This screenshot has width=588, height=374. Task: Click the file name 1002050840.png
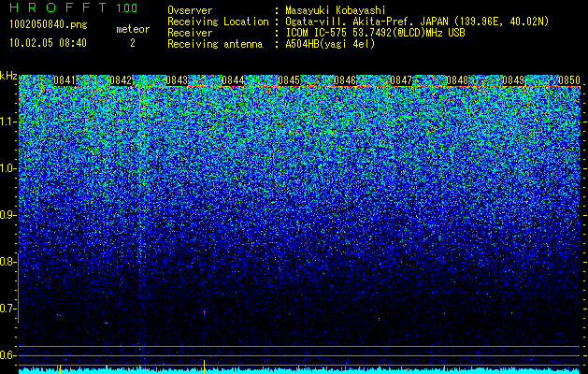pos(49,24)
